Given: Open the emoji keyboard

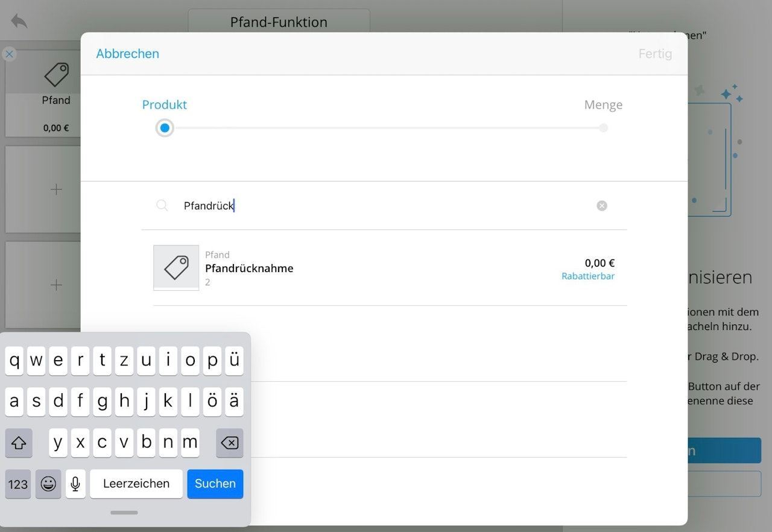Looking at the screenshot, I should pos(48,484).
